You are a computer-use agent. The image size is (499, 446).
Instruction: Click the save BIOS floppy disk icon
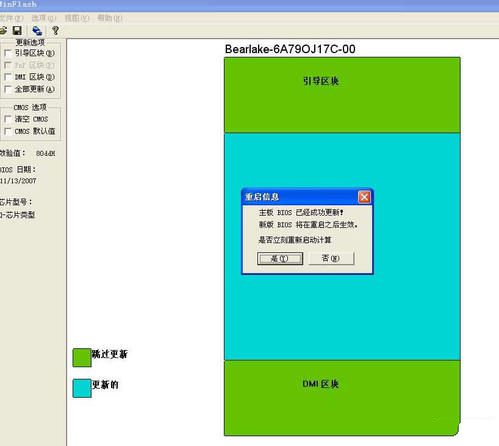tap(17, 31)
